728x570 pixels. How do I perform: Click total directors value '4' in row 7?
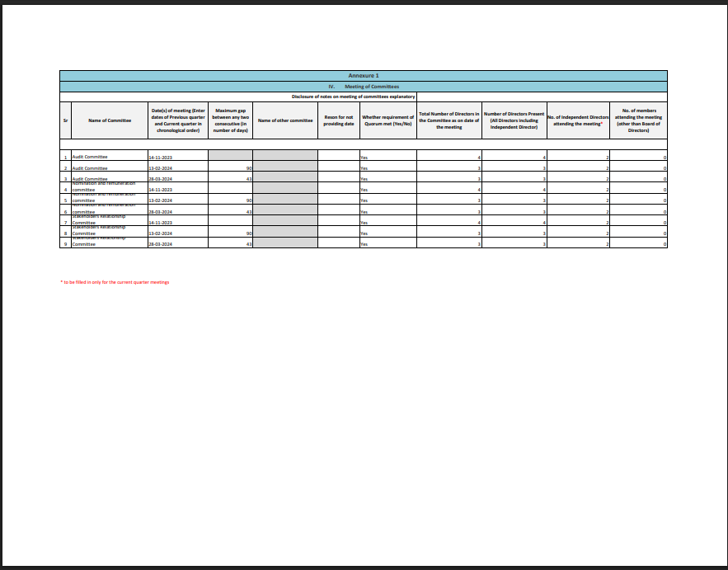[x=479, y=223]
